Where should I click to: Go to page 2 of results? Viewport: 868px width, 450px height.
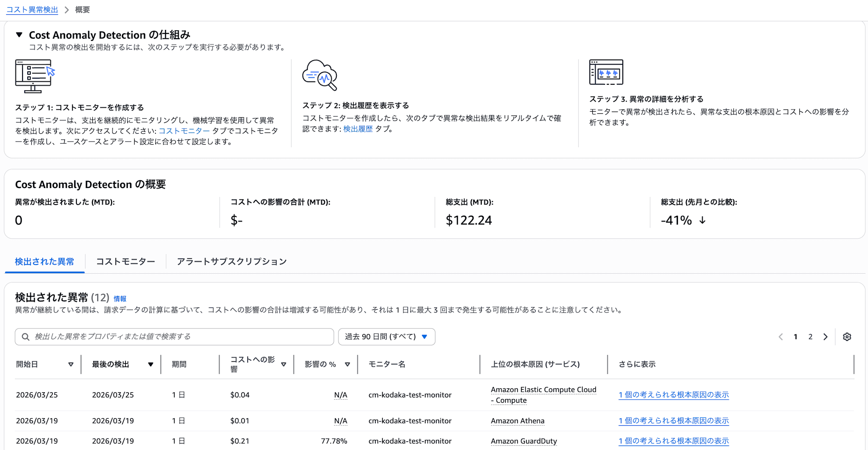click(x=810, y=337)
